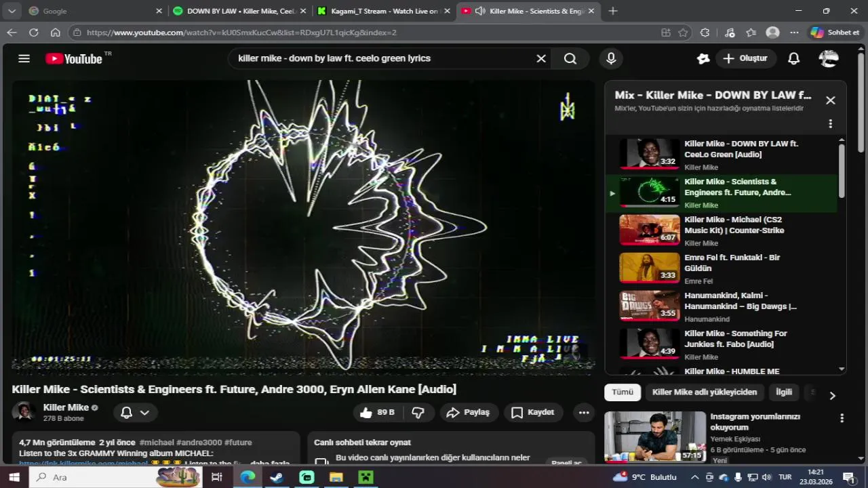Open browser settings and more menu
This screenshot has height=488, width=868.
794,32
